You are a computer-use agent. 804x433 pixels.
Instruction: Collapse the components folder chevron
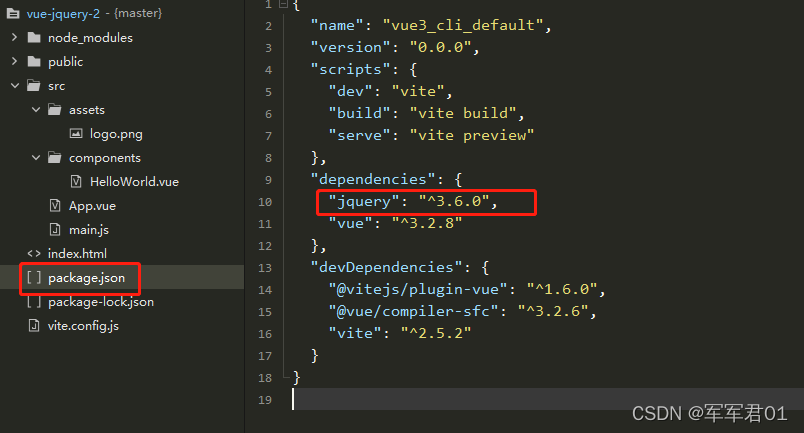coord(36,158)
